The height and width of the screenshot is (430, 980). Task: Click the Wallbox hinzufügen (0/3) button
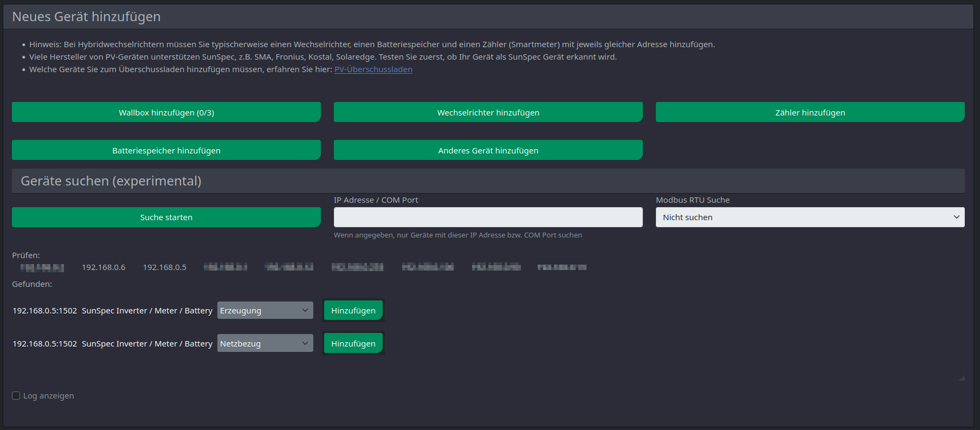166,112
